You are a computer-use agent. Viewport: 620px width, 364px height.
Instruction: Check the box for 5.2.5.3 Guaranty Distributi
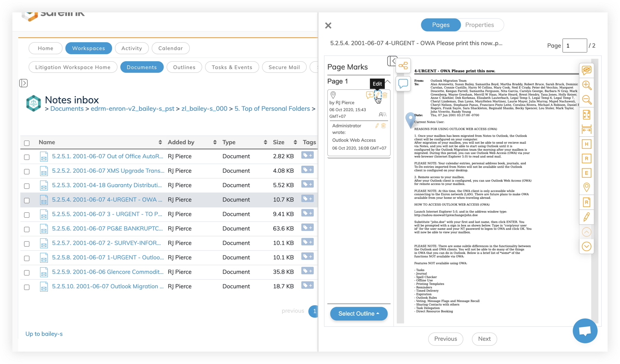[27, 186]
